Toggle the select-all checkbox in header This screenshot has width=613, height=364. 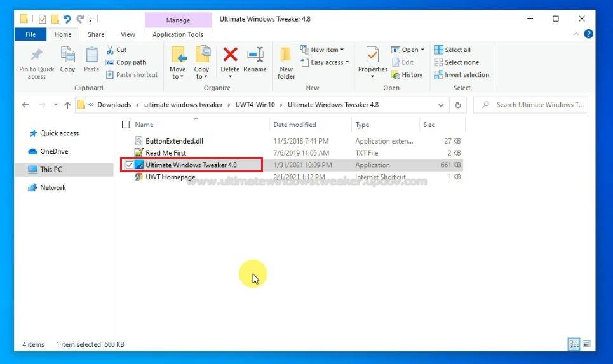tap(126, 125)
